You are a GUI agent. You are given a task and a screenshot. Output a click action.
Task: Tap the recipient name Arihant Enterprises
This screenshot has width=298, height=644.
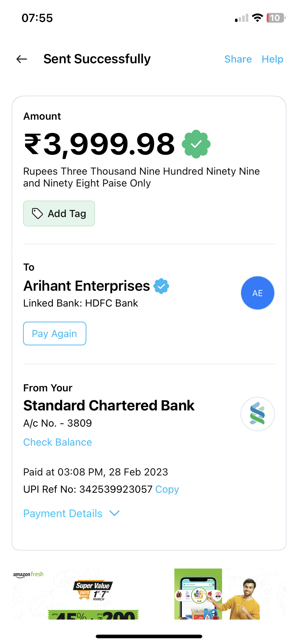pyautogui.click(x=87, y=286)
